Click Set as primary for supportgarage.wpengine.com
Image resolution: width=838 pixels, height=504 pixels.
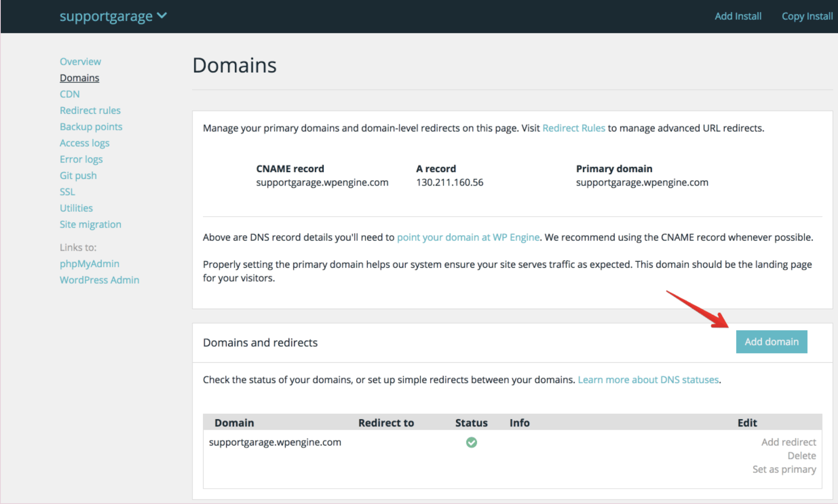tap(784, 469)
